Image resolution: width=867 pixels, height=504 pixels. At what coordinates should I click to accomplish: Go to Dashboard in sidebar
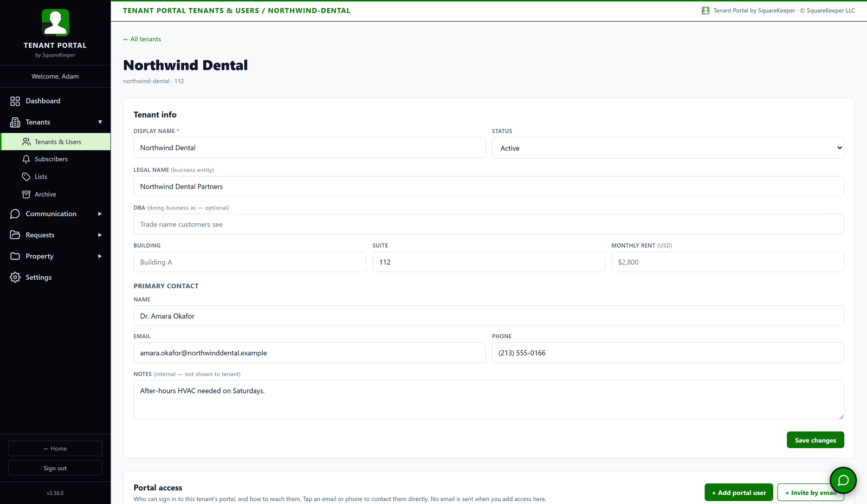pos(55,101)
